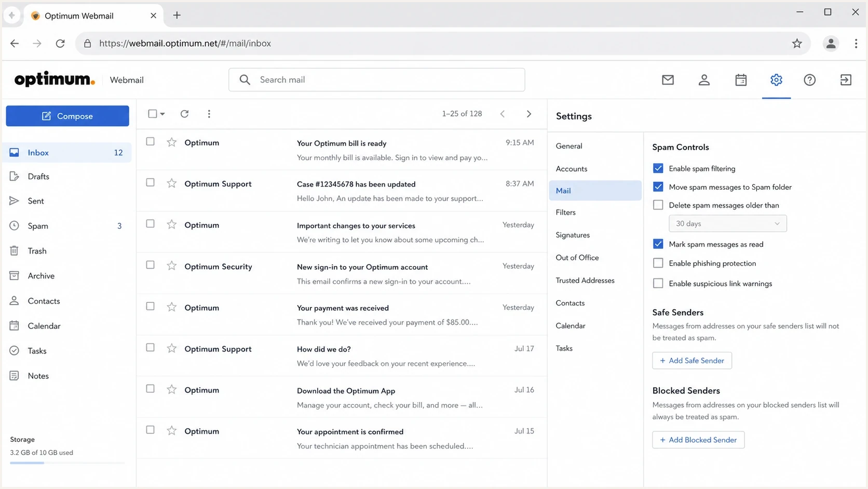This screenshot has height=489, width=868.
Task: Uncheck Move spam messages to Spam folder
Action: (658, 187)
